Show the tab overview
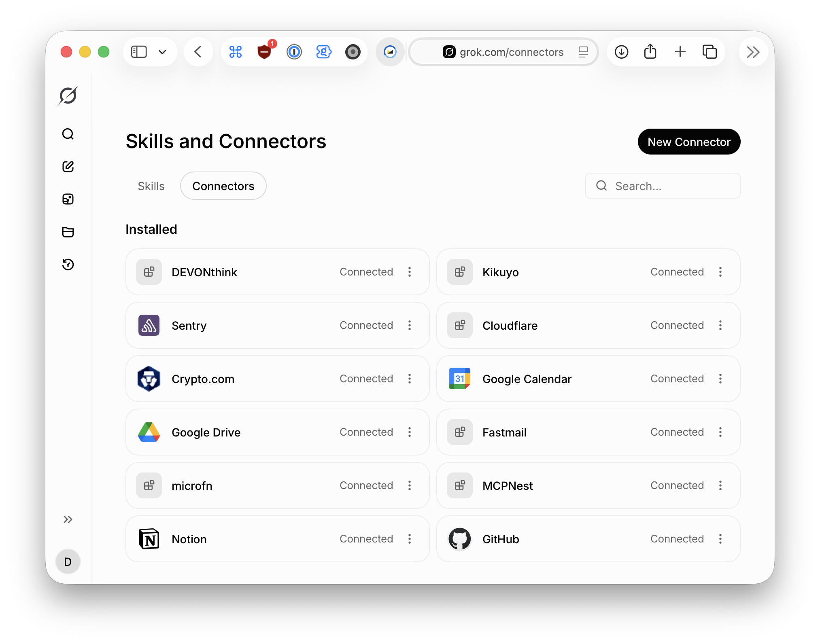820x644 pixels. (x=710, y=52)
